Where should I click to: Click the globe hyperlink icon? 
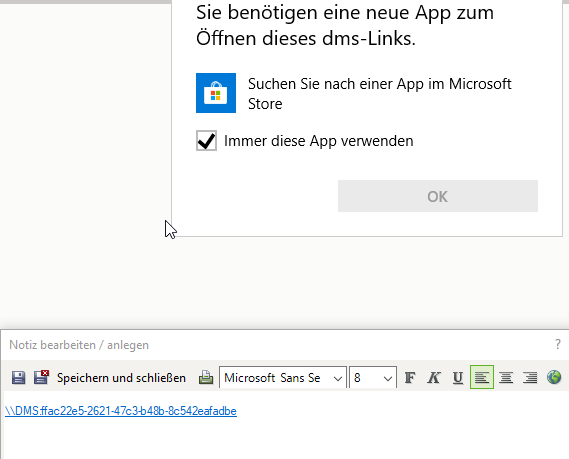pyautogui.click(x=554, y=377)
